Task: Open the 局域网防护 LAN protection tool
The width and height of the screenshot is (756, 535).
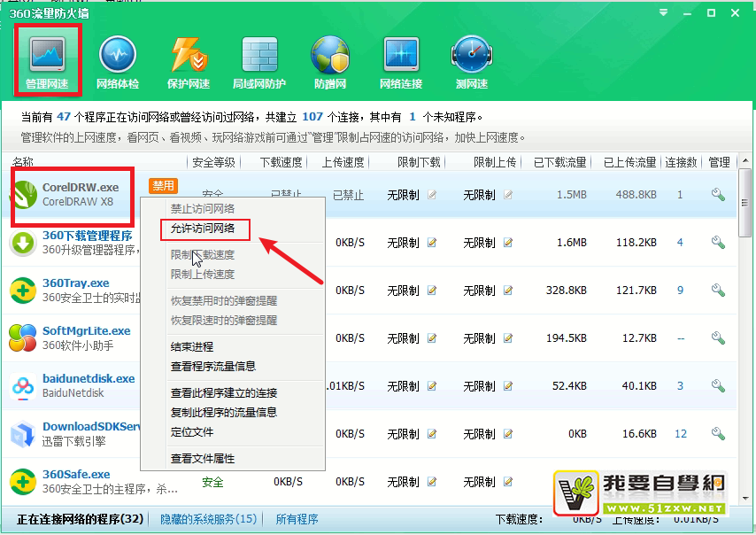Action: [x=259, y=61]
